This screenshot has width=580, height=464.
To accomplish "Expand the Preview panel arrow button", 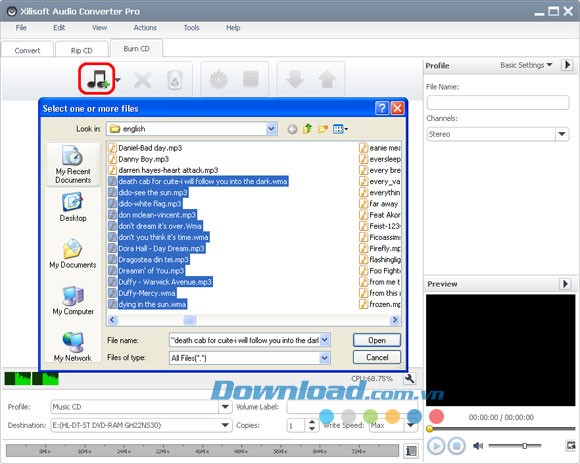I will click(565, 284).
